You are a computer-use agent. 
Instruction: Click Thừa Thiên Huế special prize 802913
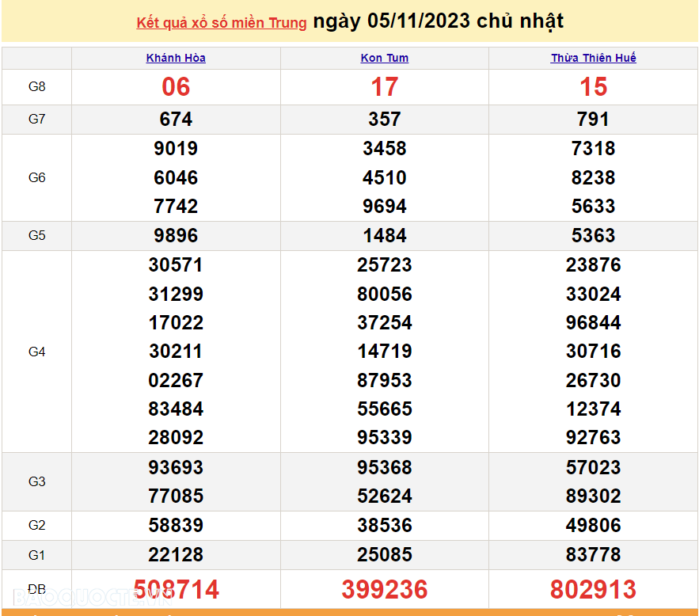[x=593, y=589]
